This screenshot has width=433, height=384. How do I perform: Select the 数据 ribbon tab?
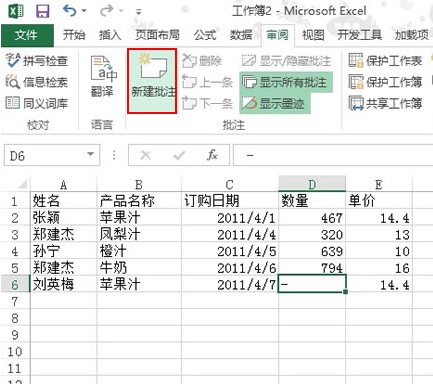[x=241, y=35]
